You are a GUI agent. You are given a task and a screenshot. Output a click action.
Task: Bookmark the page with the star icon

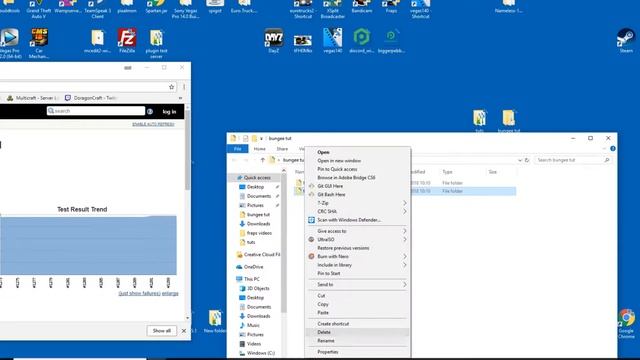point(171,87)
